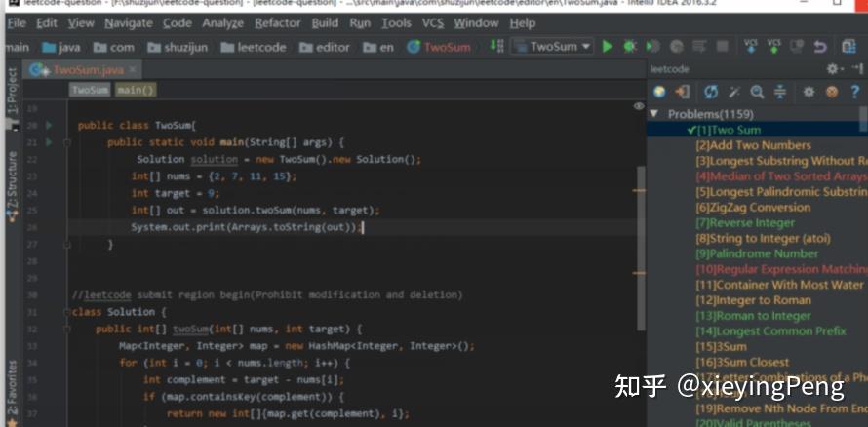This screenshot has height=427, width=868.
Task: Open find magnifier in leetcode panel
Action: pyautogui.click(x=757, y=92)
